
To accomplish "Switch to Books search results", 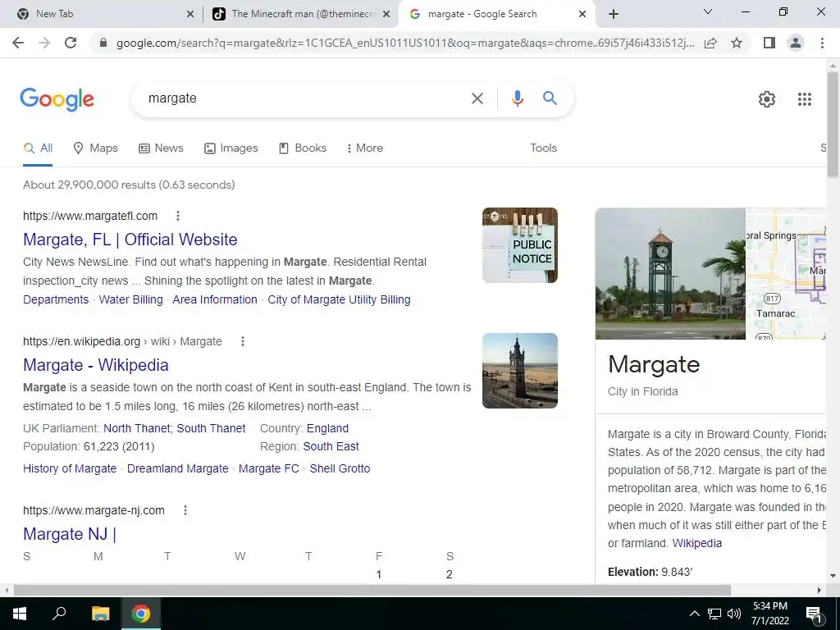I will pyautogui.click(x=302, y=148).
